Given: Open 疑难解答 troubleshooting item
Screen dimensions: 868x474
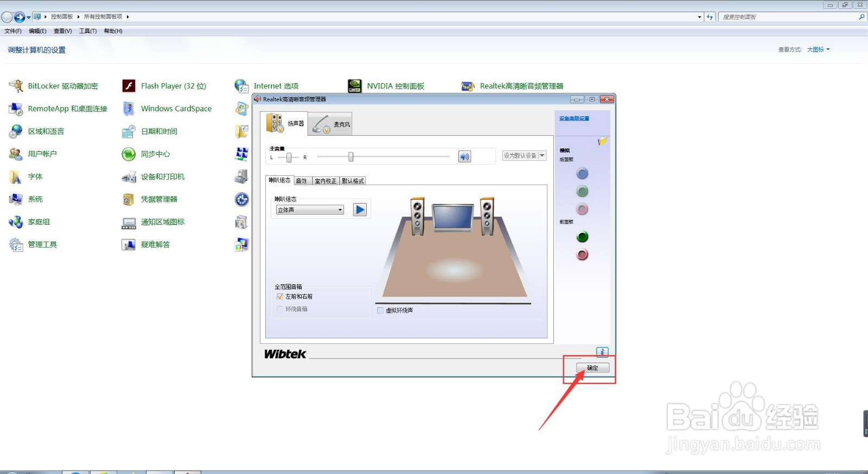Looking at the screenshot, I should 146,245.
